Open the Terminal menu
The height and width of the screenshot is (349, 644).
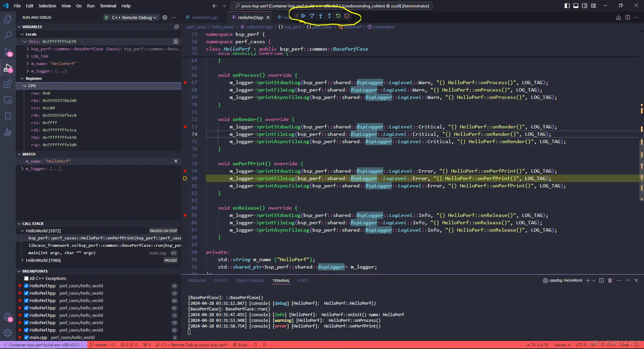[x=108, y=6]
